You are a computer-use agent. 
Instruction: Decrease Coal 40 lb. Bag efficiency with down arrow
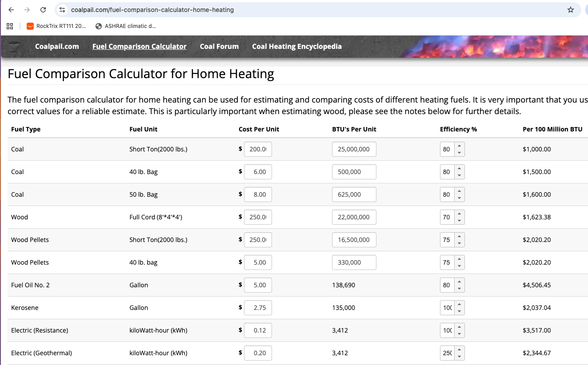tap(459, 175)
